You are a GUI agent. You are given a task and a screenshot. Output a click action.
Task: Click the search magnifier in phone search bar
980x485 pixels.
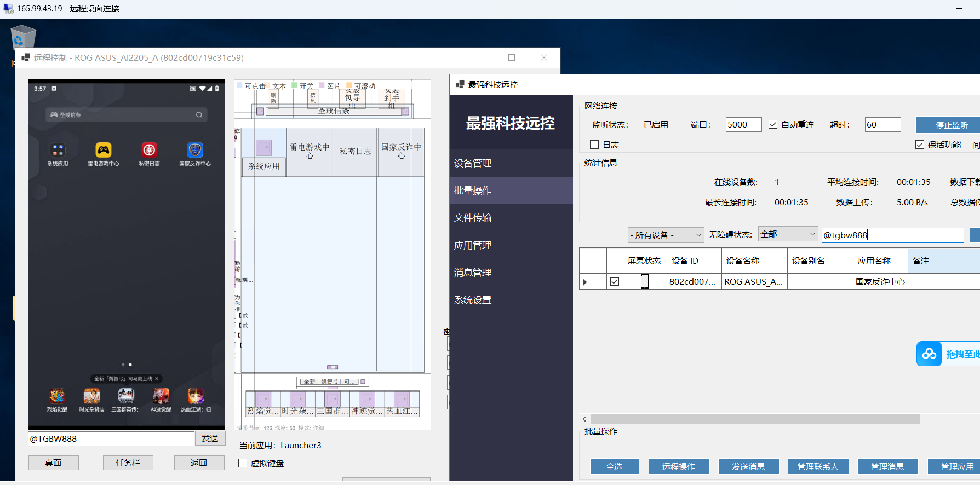pyautogui.click(x=199, y=115)
